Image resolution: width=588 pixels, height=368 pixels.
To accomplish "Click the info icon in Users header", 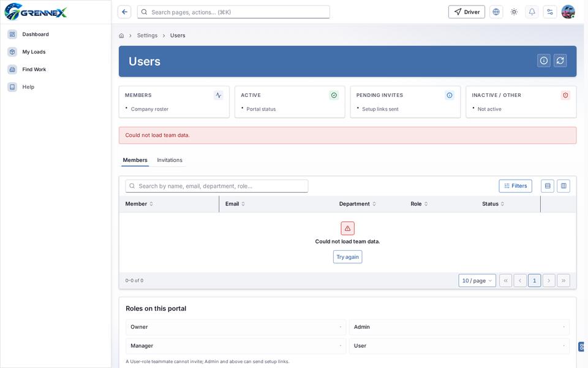I will point(544,61).
